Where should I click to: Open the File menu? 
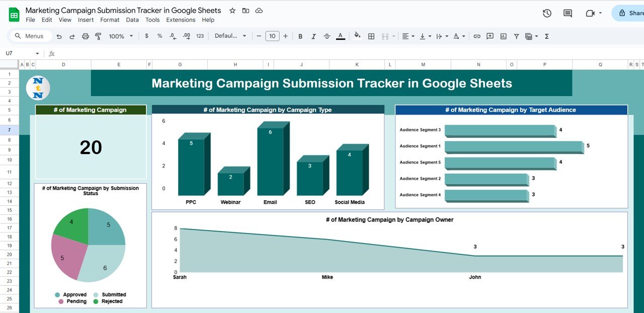(30, 20)
